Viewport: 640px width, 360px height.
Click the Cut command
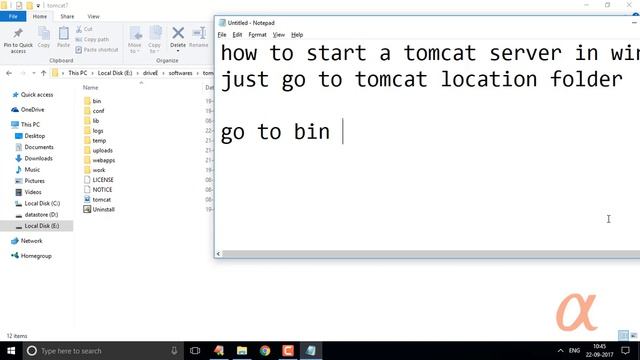(84, 29)
